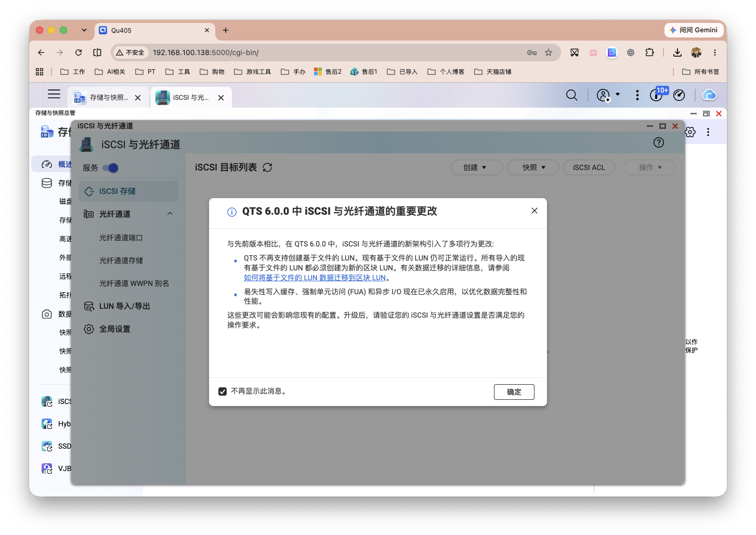The height and width of the screenshot is (535, 756).
Task: Open the 个人博客 bookmark folder
Action: point(446,72)
